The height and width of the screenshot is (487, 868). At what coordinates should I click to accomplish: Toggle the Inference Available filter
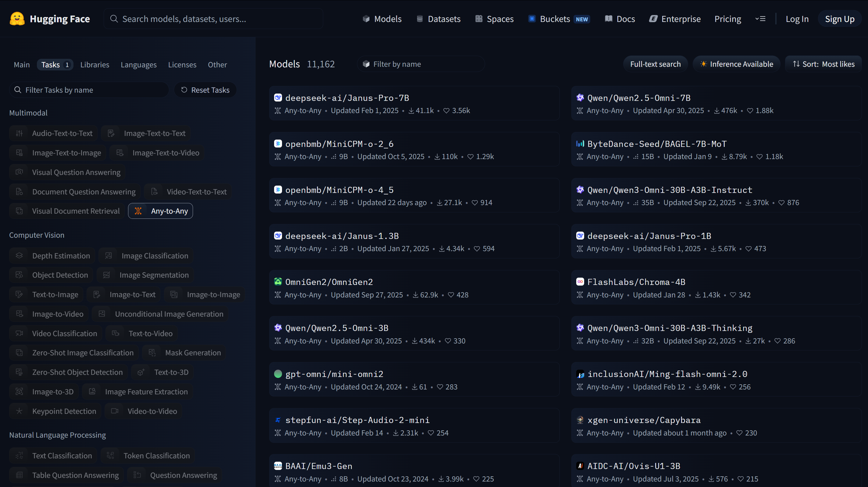tap(736, 64)
